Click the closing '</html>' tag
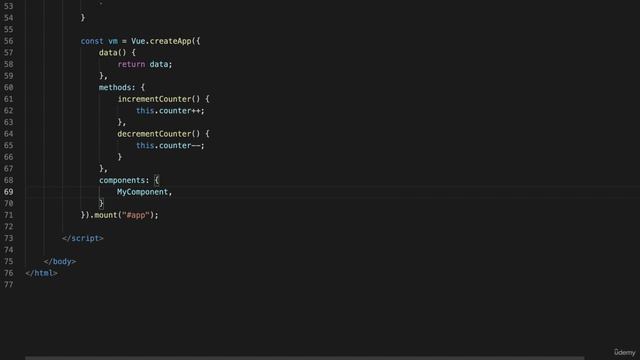This screenshot has width=640, height=360. [x=41, y=273]
